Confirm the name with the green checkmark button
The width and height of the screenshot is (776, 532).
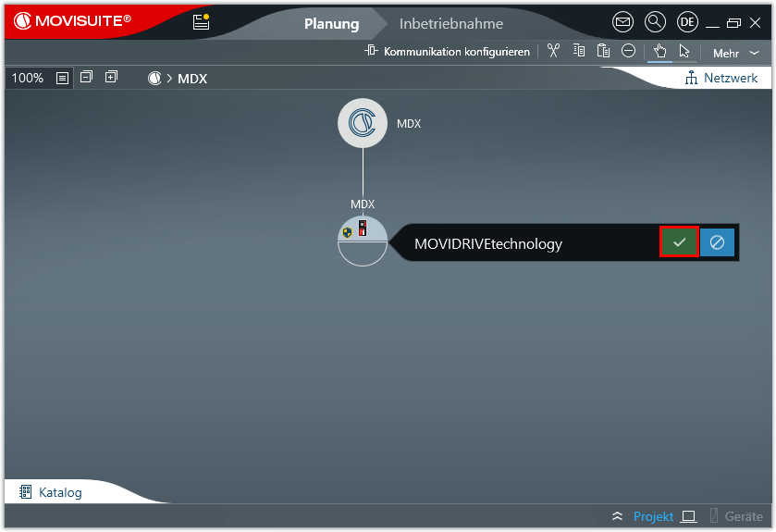[679, 242]
